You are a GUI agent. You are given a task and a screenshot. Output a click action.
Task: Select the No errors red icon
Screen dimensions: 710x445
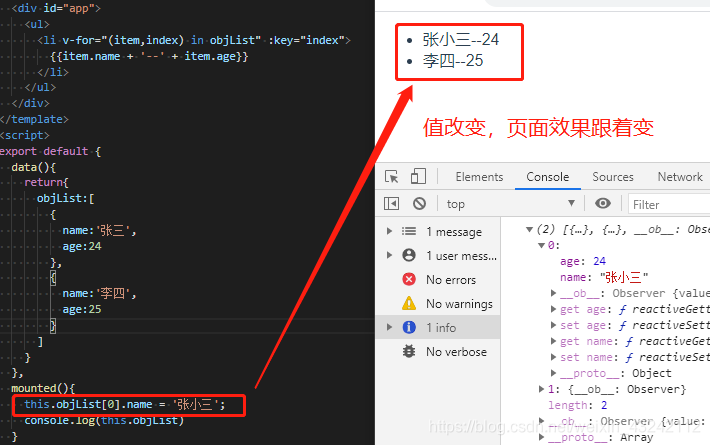[409, 279]
